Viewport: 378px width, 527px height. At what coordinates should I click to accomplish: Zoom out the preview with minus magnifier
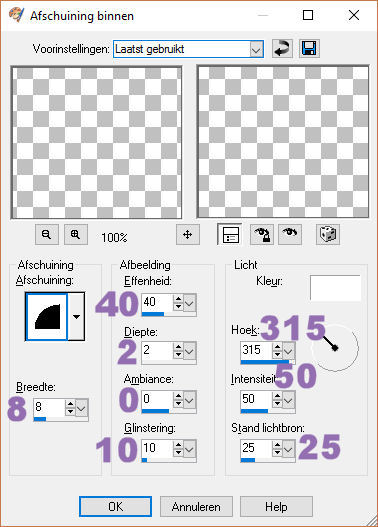pyautogui.click(x=47, y=234)
